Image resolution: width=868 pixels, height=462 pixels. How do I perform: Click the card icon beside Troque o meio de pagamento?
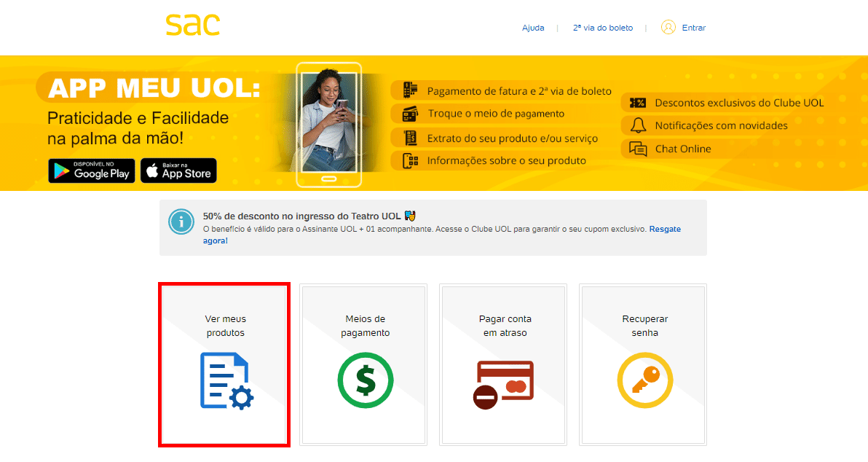(410, 114)
